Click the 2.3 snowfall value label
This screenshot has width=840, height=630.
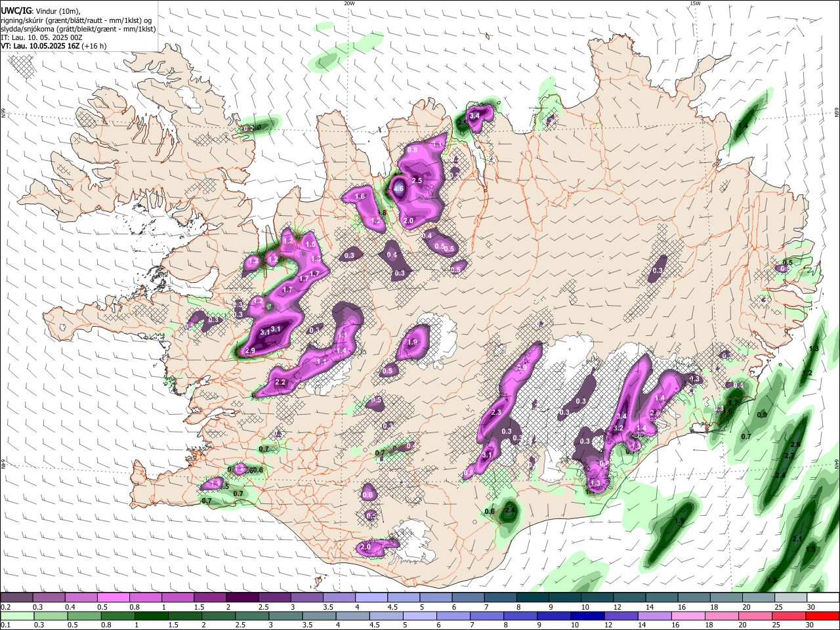496,412
